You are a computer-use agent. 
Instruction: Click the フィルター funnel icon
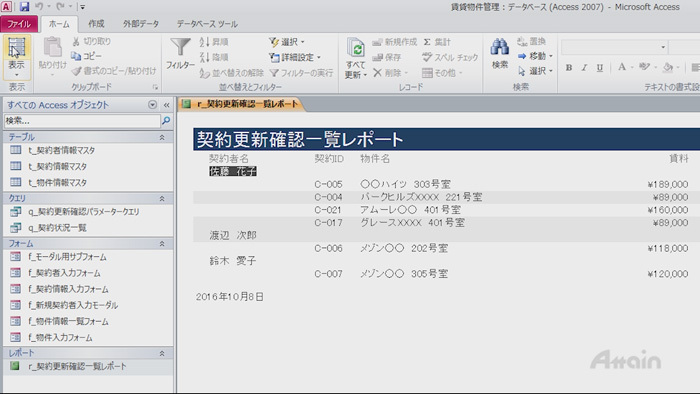coord(180,47)
